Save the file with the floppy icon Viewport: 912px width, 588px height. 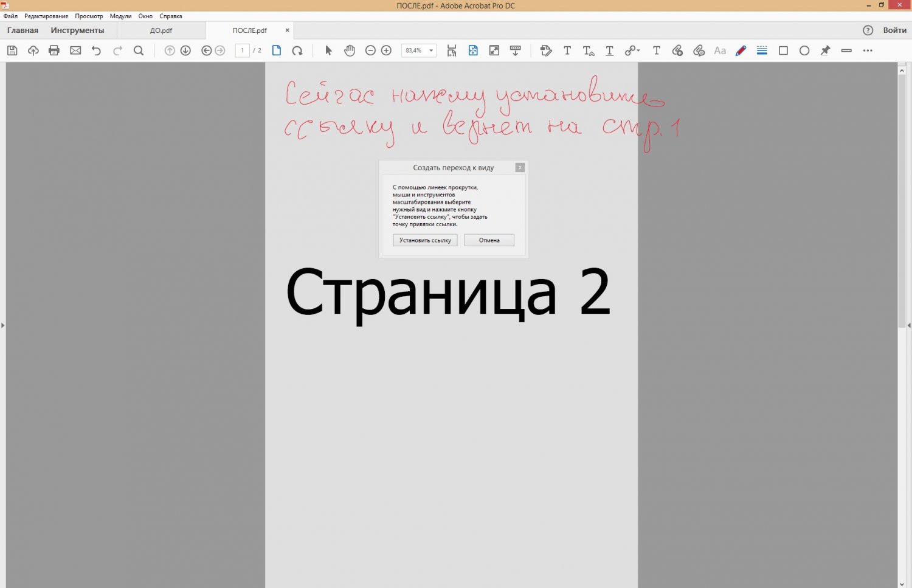(12, 50)
